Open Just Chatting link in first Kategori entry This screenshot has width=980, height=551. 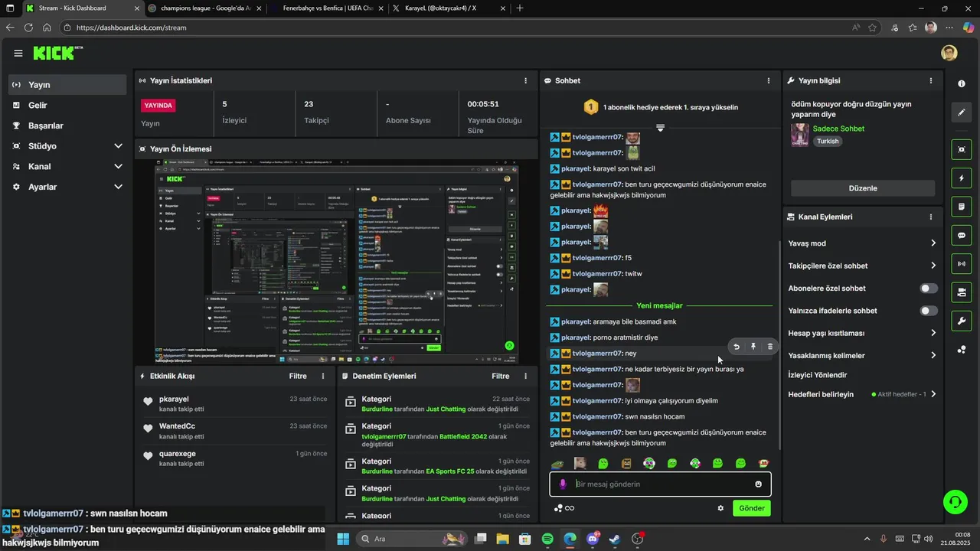tap(446, 409)
